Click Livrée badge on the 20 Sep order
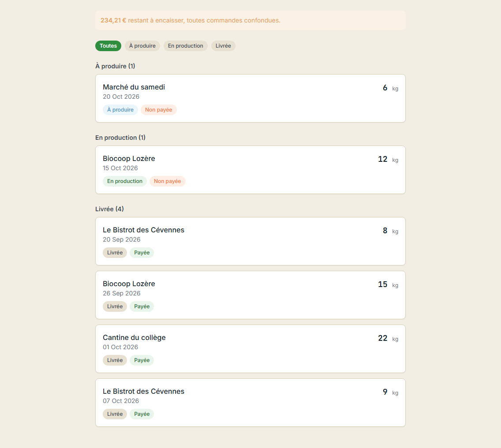Image resolution: width=501 pixels, height=448 pixels. click(115, 252)
